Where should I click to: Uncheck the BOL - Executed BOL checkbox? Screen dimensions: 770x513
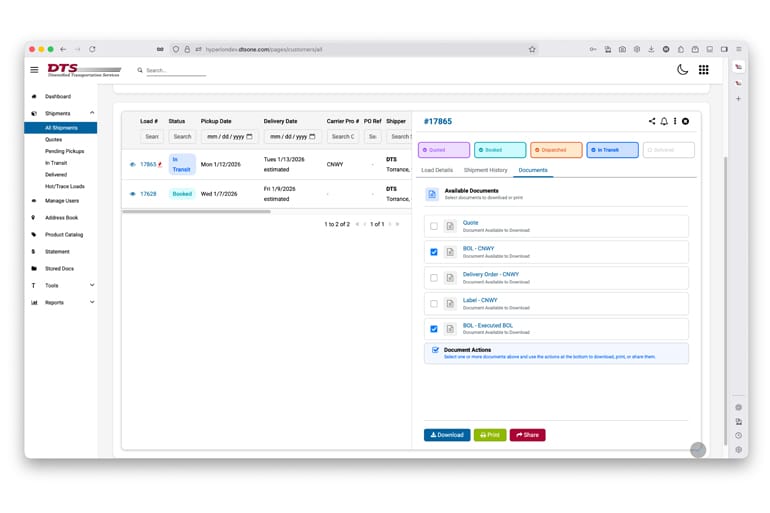pos(434,329)
